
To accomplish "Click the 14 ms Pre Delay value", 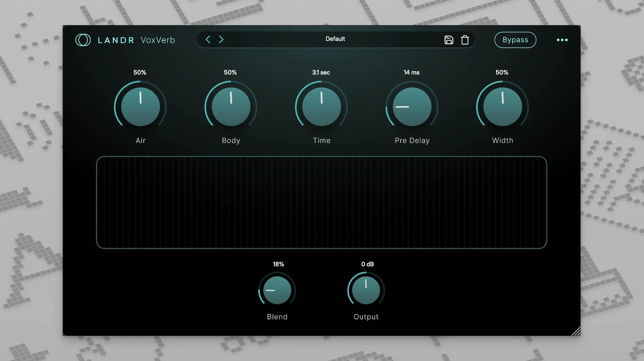I will [412, 72].
